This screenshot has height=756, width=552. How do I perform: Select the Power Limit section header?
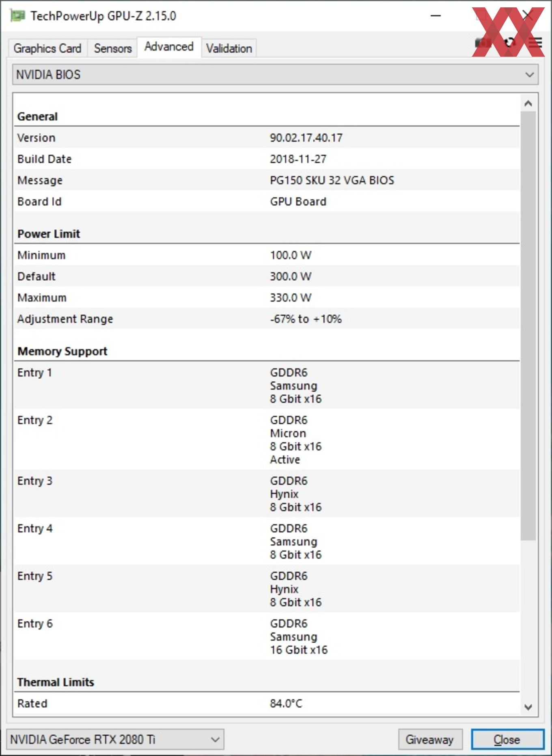(49, 234)
